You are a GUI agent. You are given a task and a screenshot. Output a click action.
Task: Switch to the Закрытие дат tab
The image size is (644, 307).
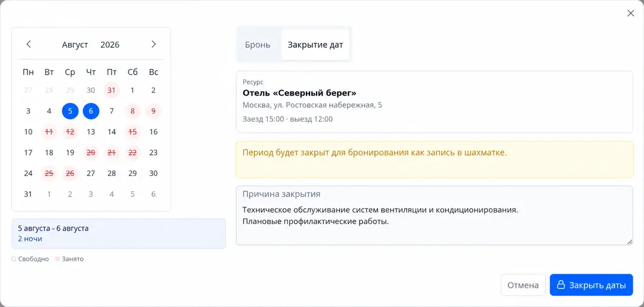[x=315, y=45]
